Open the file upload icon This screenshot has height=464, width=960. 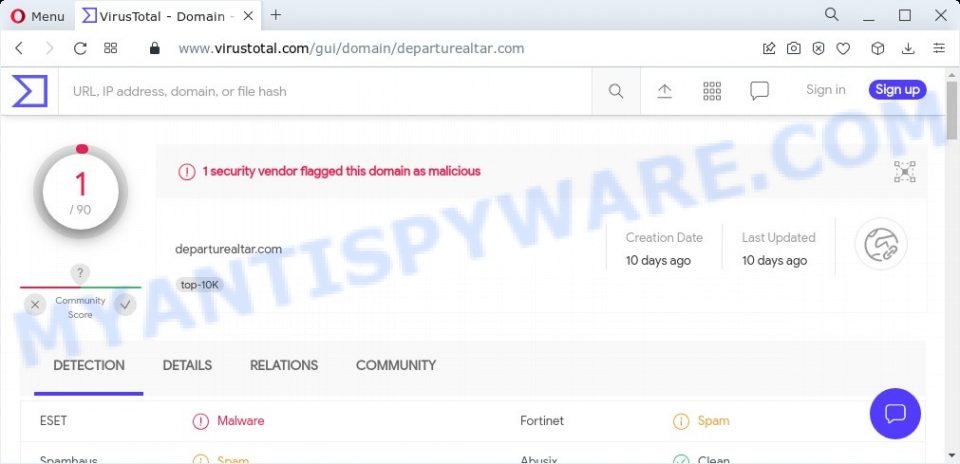pos(664,91)
